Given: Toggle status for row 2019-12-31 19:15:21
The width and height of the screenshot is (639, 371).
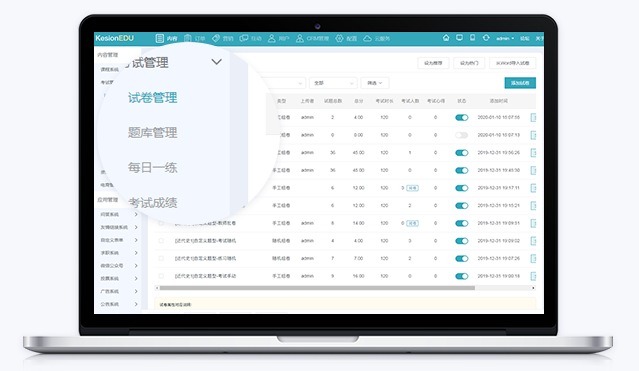Looking at the screenshot, I should (462, 205).
